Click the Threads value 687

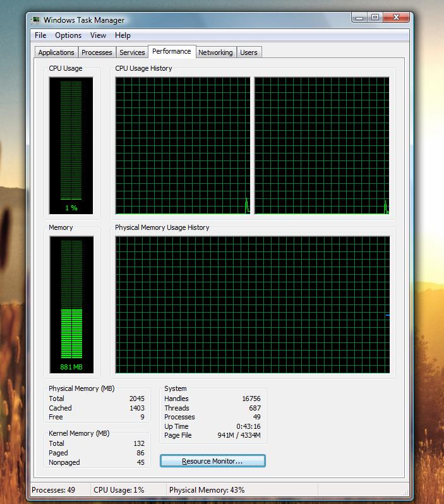[x=255, y=408]
